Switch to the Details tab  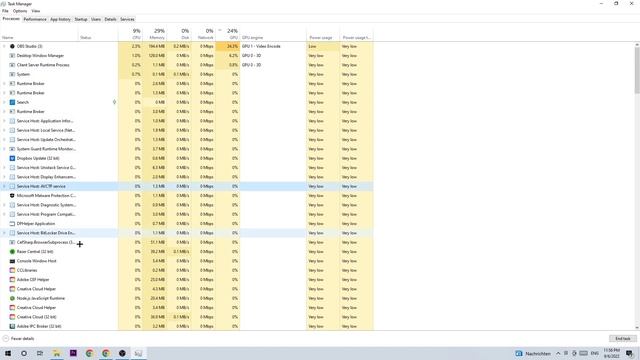coord(110,19)
